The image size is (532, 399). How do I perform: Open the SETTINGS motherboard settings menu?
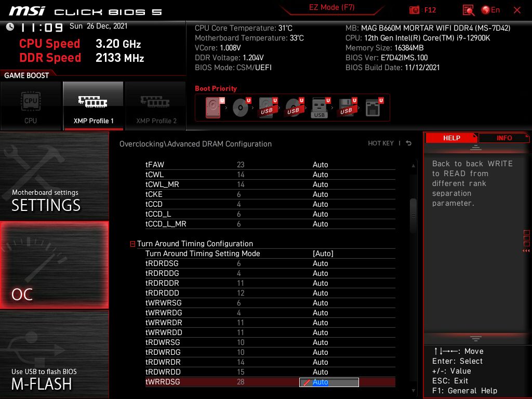[x=54, y=176]
